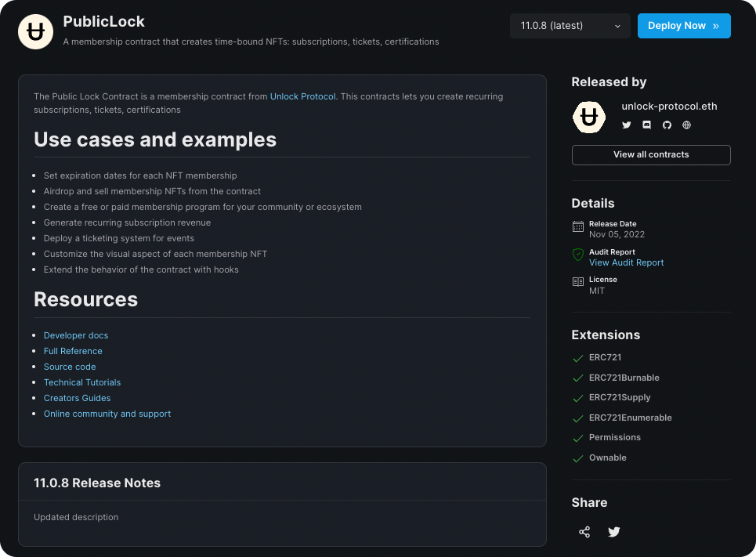Open the Developer docs link
The height and width of the screenshot is (557, 756).
click(76, 335)
